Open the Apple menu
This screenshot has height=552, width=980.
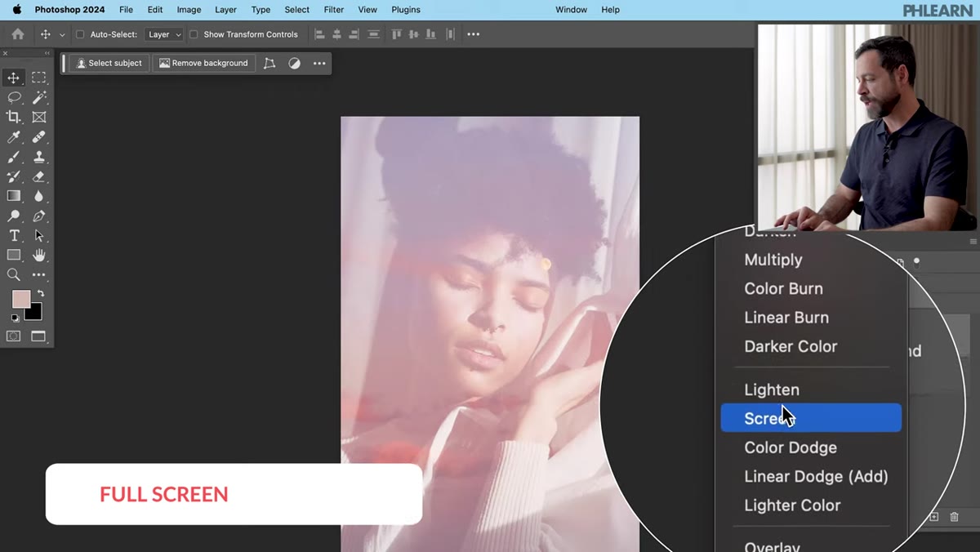[16, 10]
